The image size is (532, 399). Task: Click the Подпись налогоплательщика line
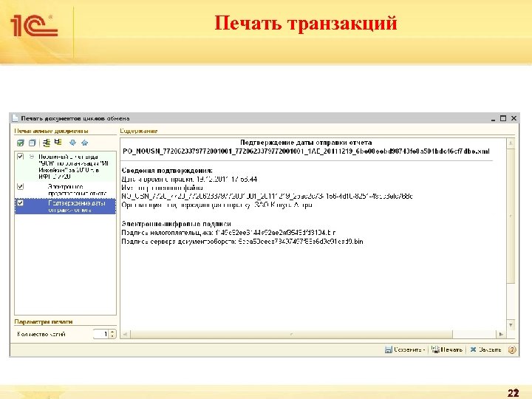[x=228, y=233]
